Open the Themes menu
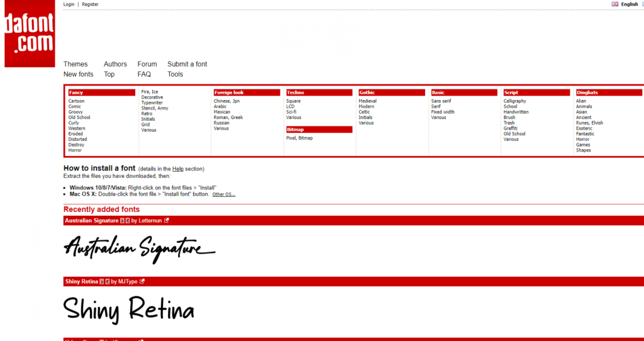644x341 pixels. (75, 64)
